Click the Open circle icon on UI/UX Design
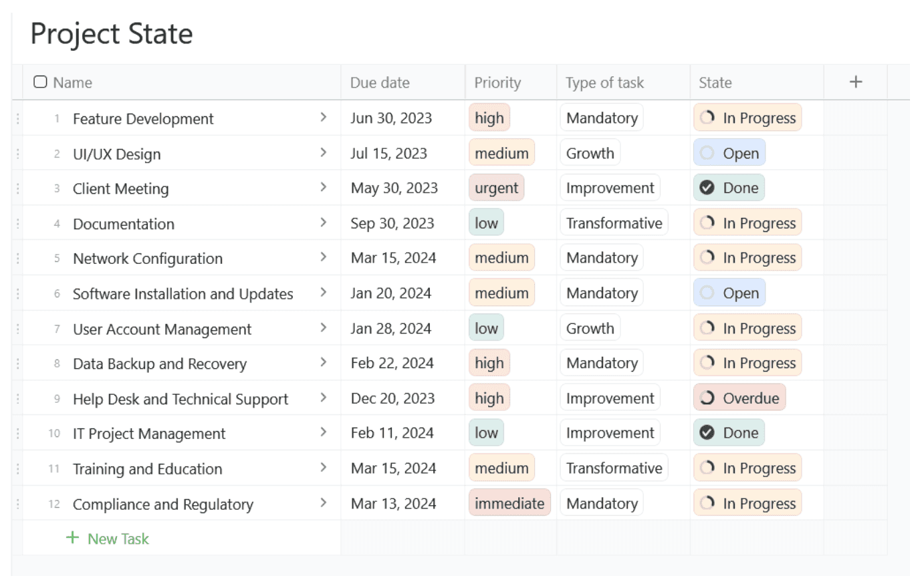Viewport: 924px width, 580px height. 707,153
